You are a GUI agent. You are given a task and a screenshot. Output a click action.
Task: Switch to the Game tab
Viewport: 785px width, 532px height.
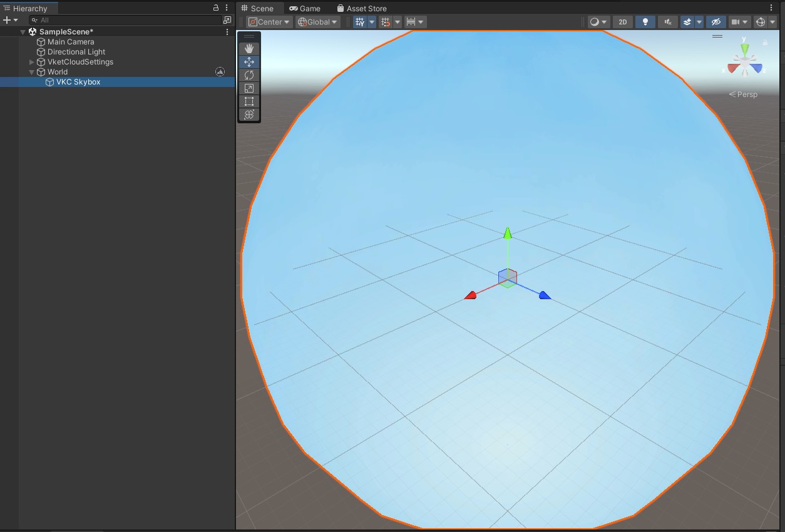pyautogui.click(x=306, y=8)
